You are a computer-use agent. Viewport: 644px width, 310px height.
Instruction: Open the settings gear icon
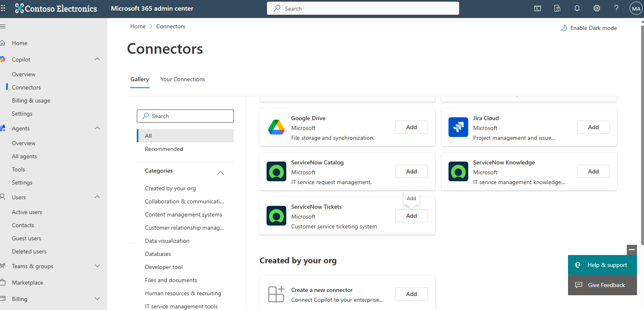tap(597, 8)
